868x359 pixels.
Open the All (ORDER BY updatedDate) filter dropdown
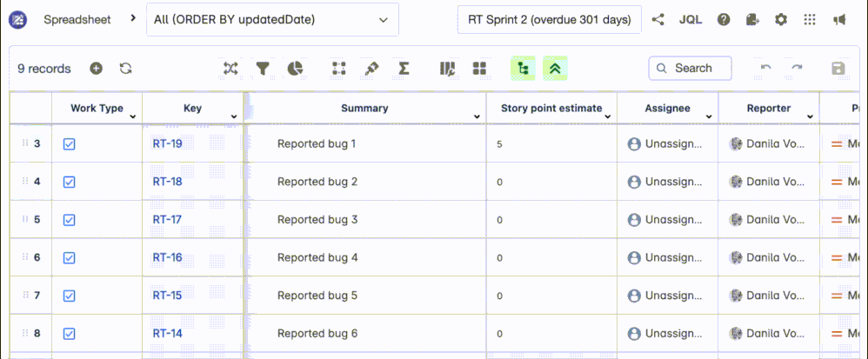click(x=272, y=20)
